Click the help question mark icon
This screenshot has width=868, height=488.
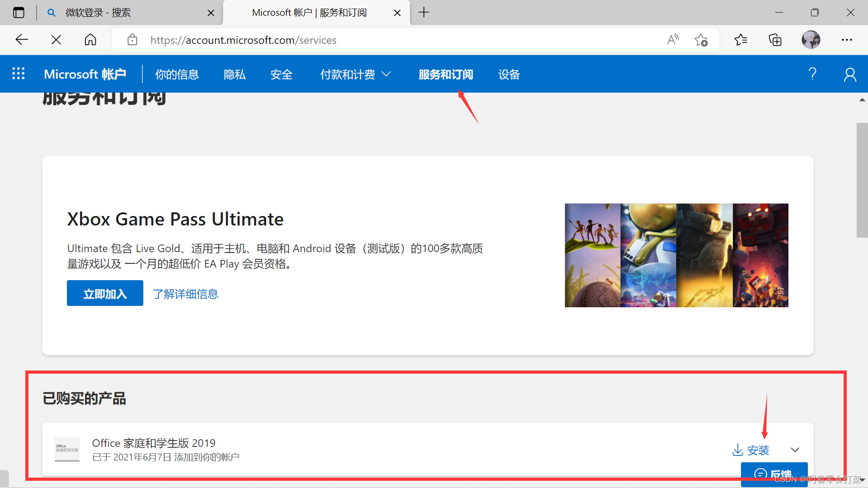click(x=812, y=74)
